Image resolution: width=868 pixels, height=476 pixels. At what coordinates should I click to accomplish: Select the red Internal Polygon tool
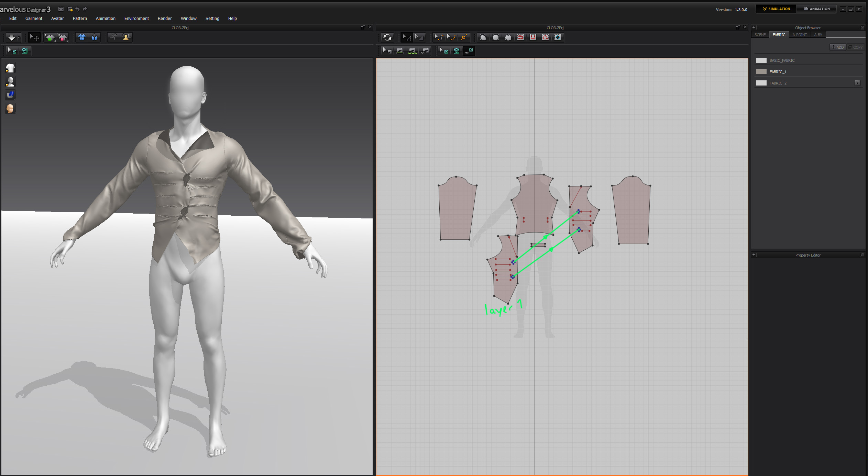click(520, 37)
